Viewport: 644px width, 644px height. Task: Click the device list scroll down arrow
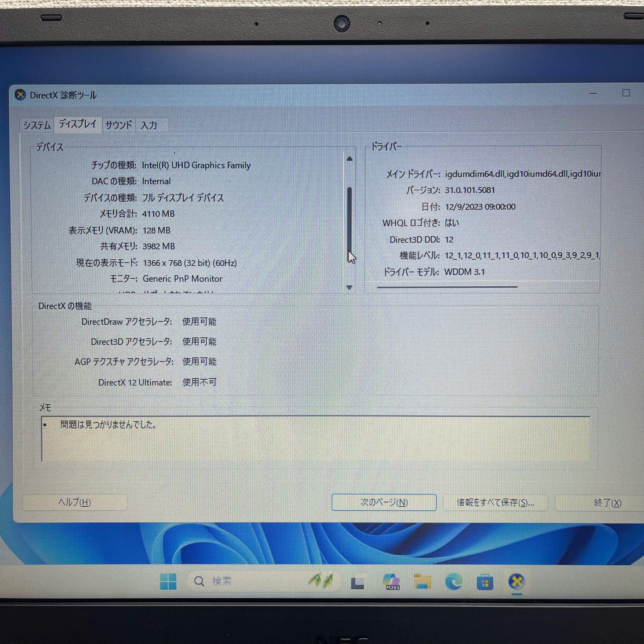(349, 287)
